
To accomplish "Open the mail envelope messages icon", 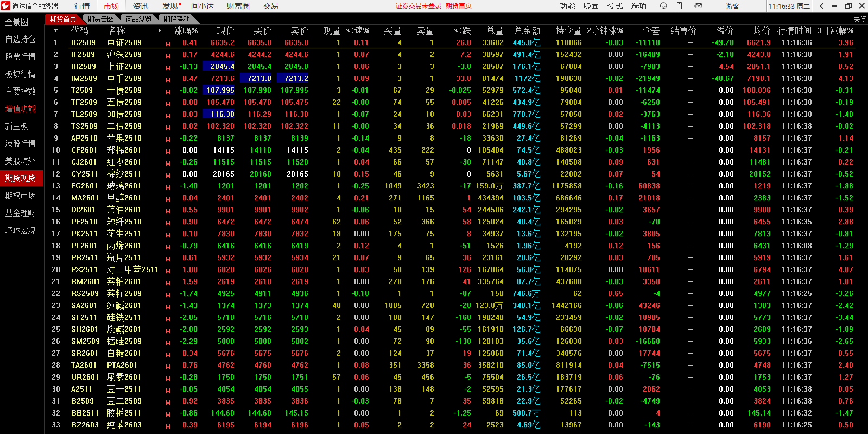I will pos(698,6).
